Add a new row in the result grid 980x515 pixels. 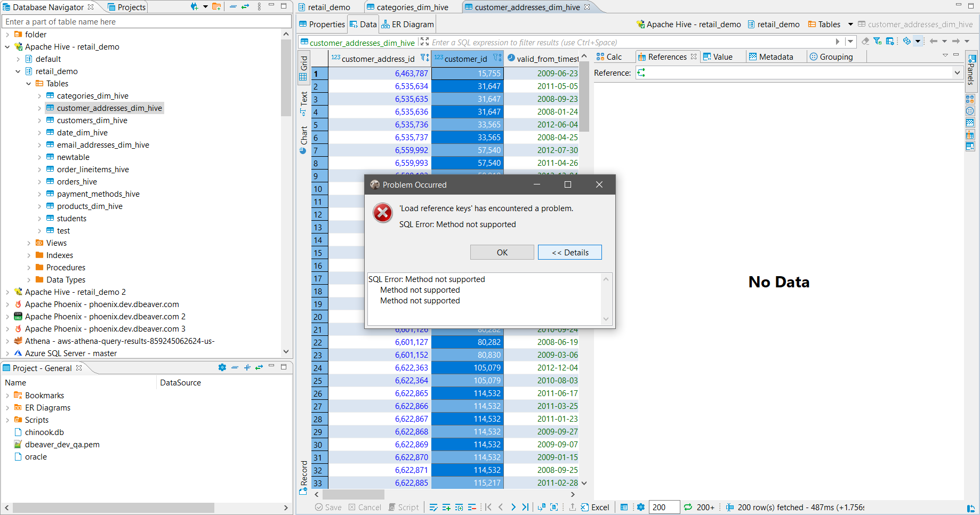pyautogui.click(x=447, y=507)
